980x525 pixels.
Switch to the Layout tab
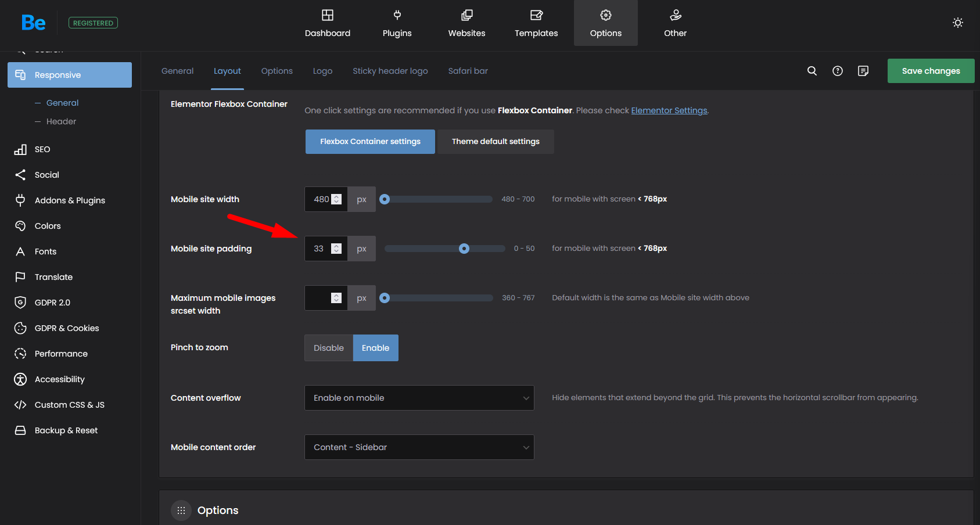(227, 71)
